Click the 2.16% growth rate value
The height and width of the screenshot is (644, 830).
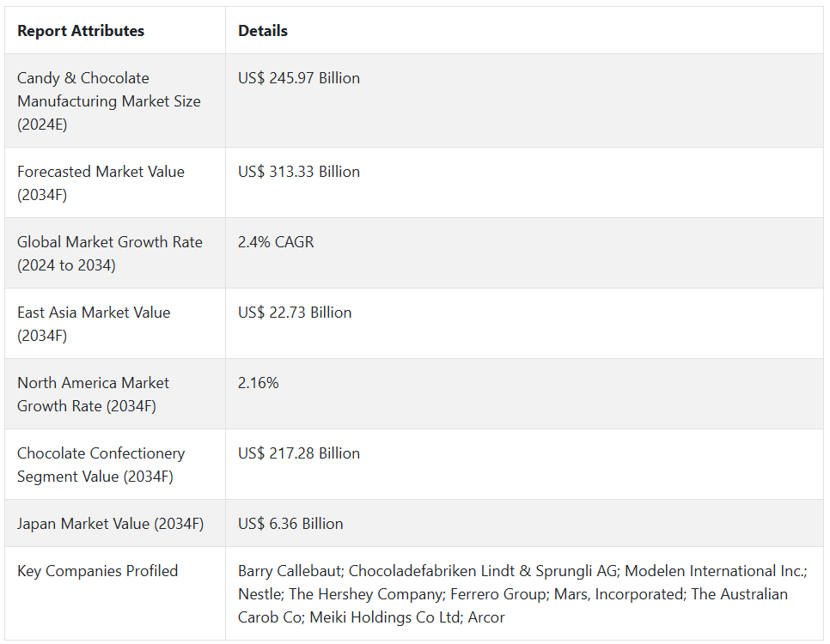click(259, 383)
